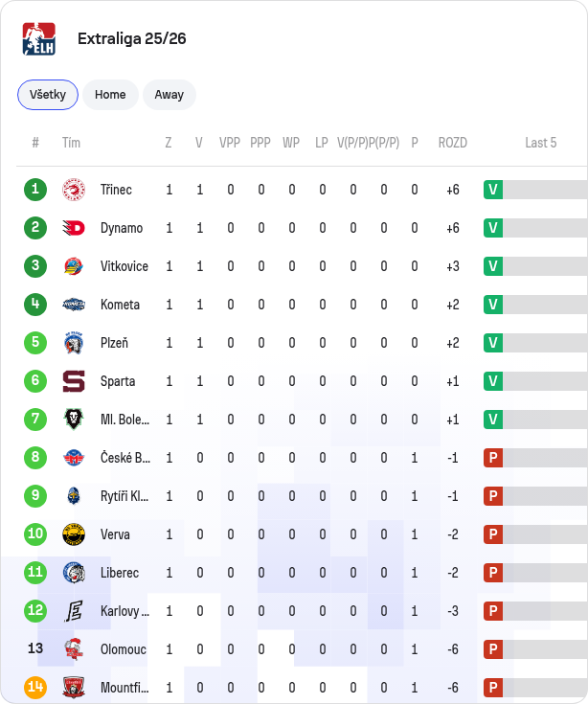Click the ELH league logo
Viewport: 588px width, 704px height.
(39, 39)
